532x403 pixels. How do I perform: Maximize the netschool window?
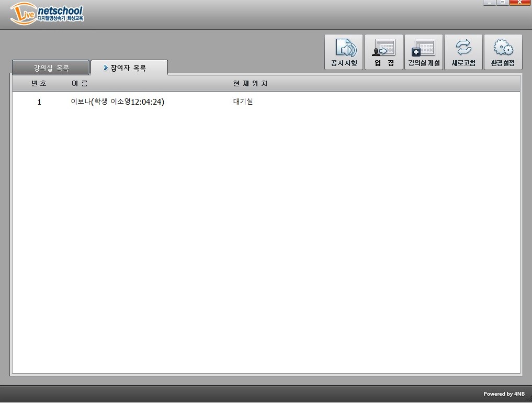click(x=502, y=3)
